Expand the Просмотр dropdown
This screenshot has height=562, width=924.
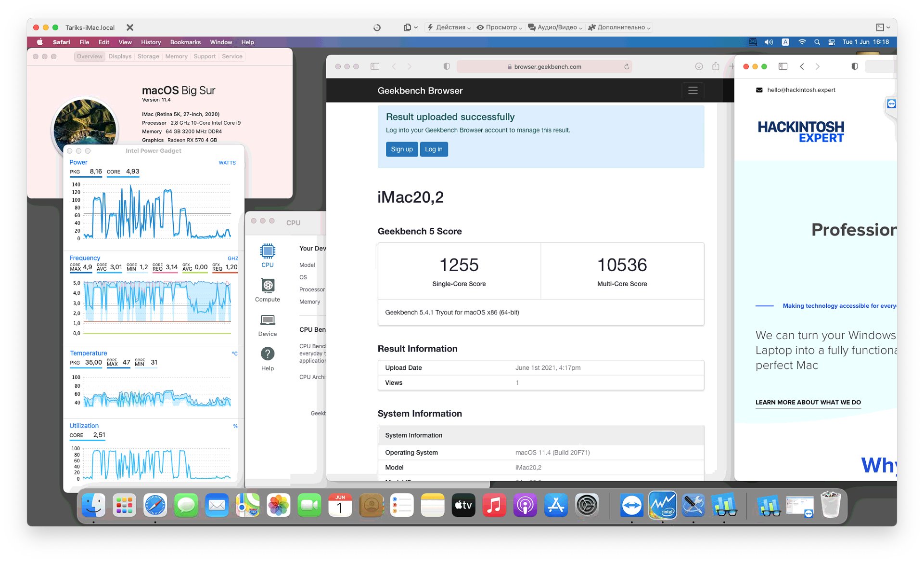(500, 27)
